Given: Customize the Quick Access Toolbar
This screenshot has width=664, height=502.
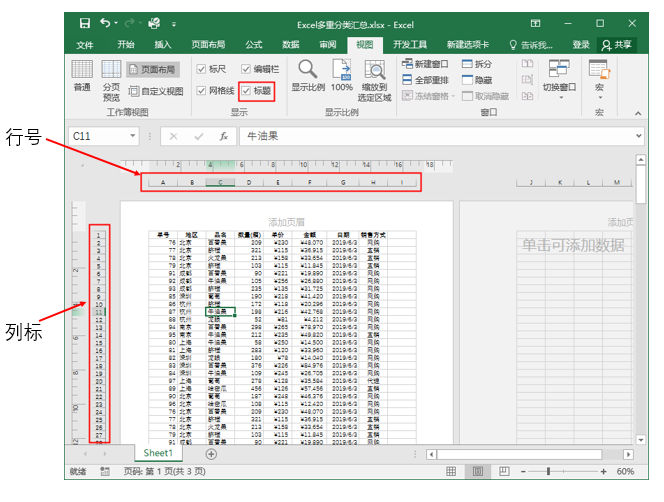Looking at the screenshot, I should [x=174, y=24].
